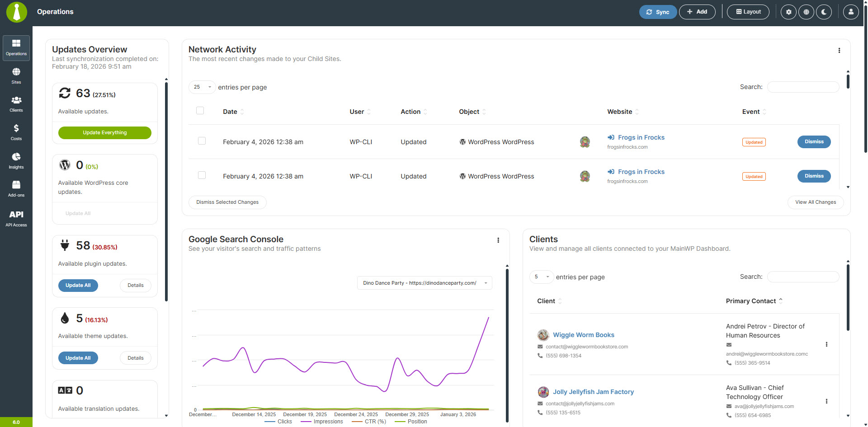Open Google Search Console widget options menu
This screenshot has width=868, height=427.
click(x=498, y=240)
